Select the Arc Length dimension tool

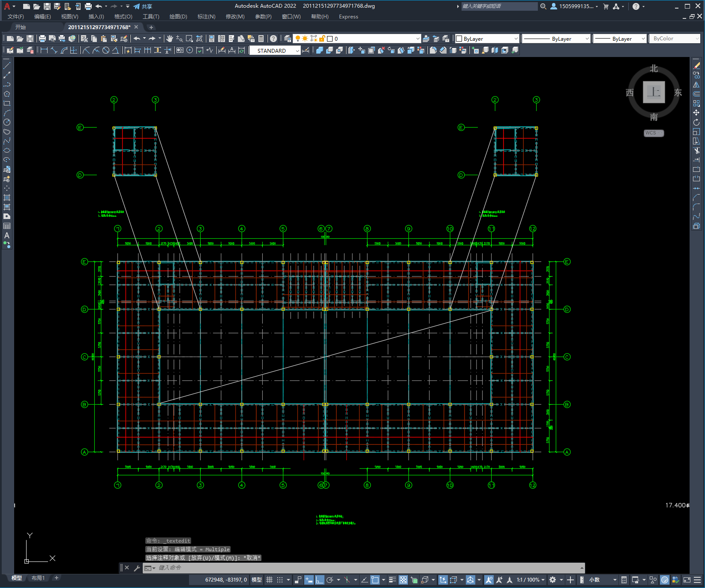point(64,50)
